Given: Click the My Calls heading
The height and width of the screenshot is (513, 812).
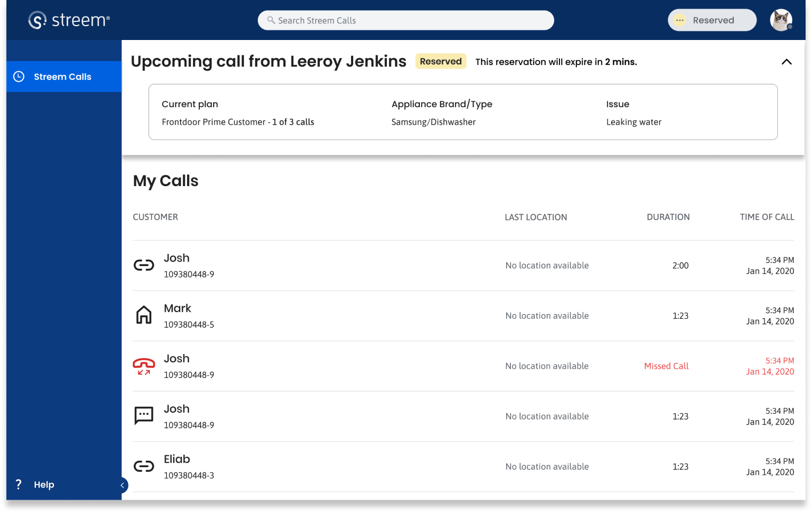Looking at the screenshot, I should point(166,181).
